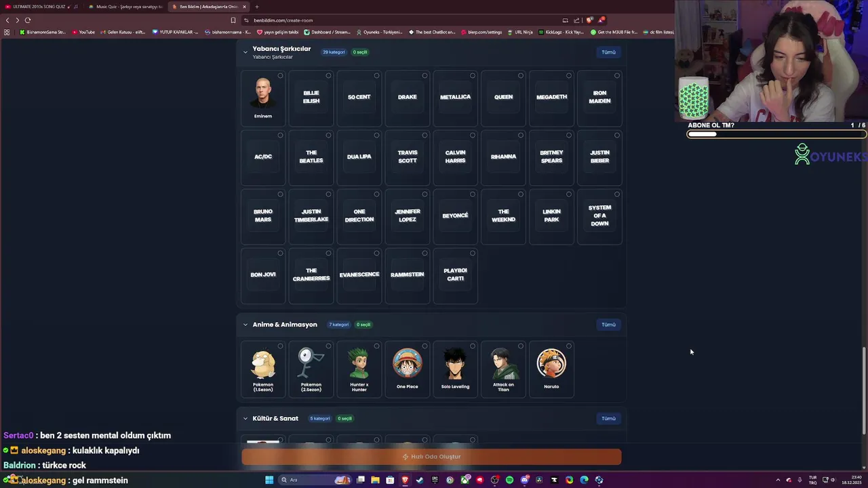Open Brave browser from taskbar
This screenshot has height=488, width=868.
405,480
